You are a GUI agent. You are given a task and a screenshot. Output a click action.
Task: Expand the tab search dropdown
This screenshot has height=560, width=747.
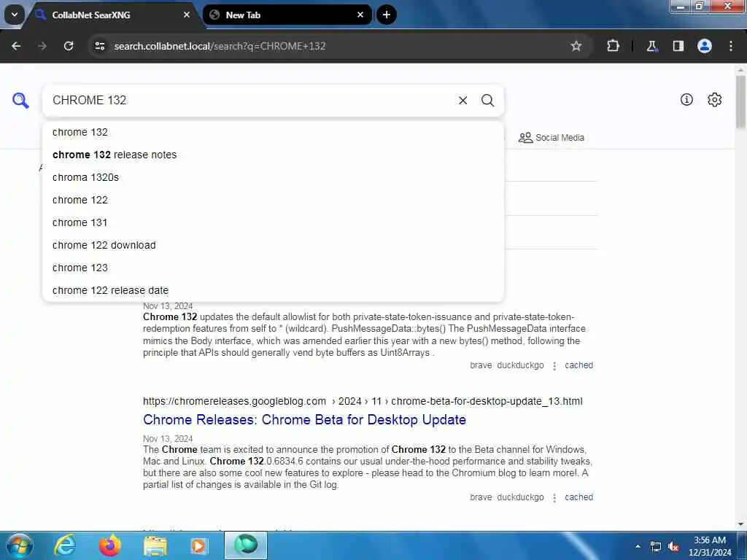coord(15,15)
